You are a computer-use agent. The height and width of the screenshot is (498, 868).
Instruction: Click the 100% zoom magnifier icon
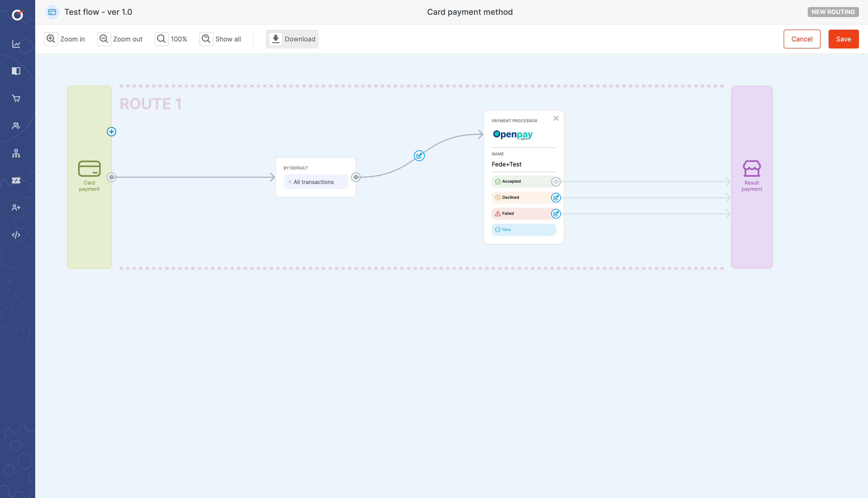(x=161, y=39)
